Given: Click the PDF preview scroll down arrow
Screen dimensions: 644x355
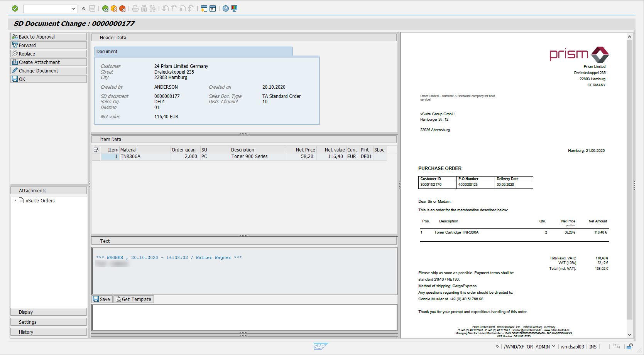Looking at the screenshot, I should [x=629, y=335].
